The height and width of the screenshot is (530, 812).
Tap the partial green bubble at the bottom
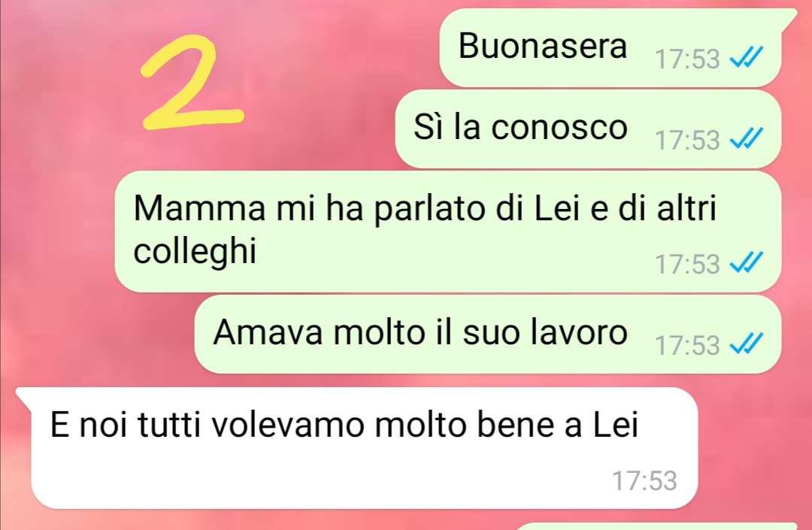point(656,526)
